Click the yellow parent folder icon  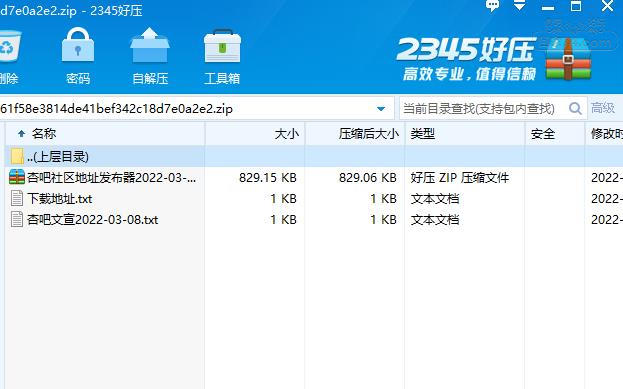point(17,156)
